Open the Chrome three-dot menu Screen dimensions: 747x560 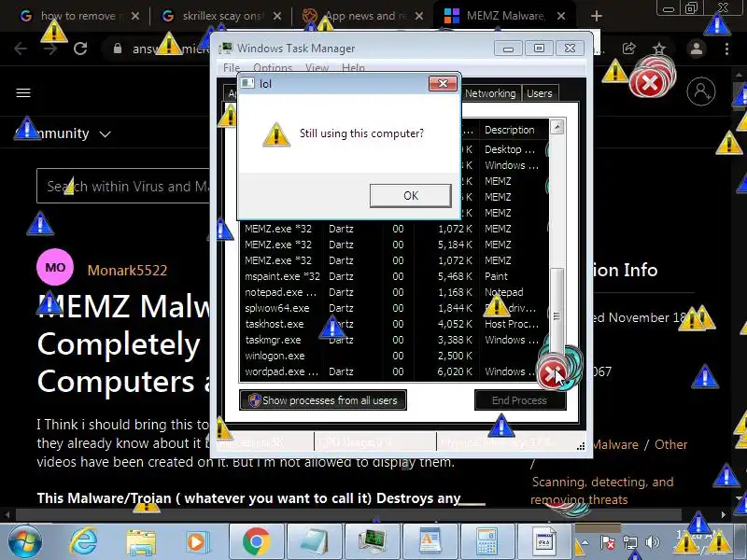pyautogui.click(x=726, y=49)
